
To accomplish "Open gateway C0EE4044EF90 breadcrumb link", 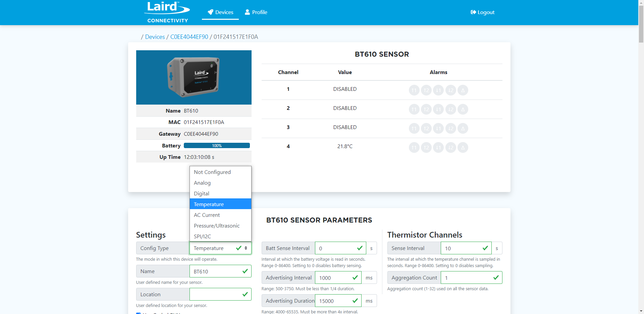I will click(x=189, y=37).
